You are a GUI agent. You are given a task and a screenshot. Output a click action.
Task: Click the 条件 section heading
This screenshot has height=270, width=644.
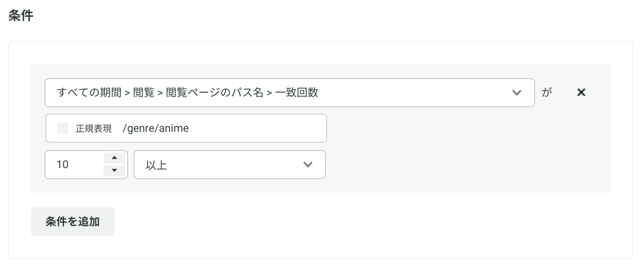pos(21,15)
